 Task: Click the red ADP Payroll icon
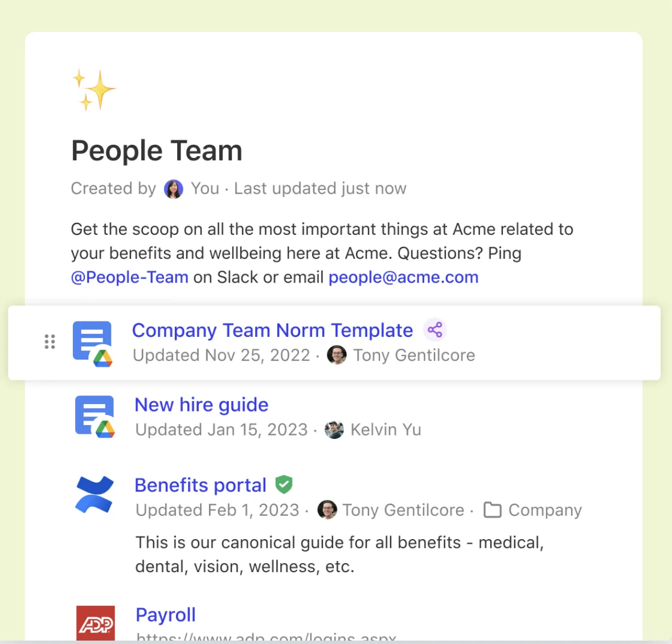coord(96,623)
